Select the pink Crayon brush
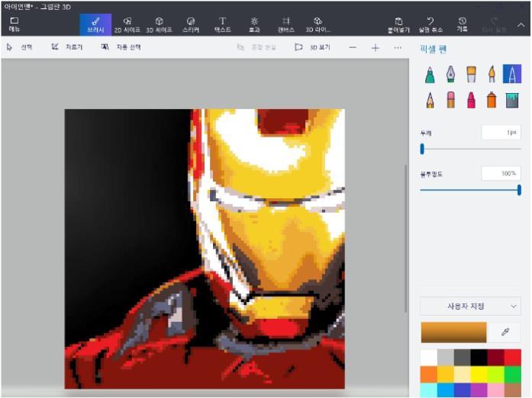Viewport: 532px width, 398px height. 471,101
